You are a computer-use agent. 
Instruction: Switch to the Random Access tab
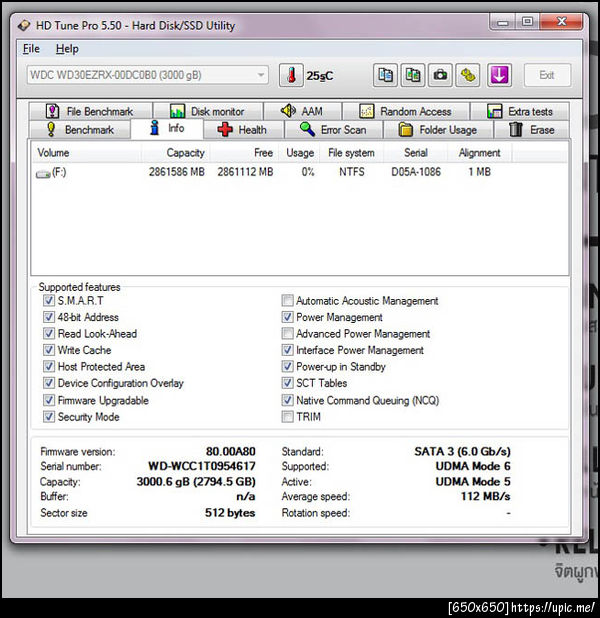click(406, 111)
